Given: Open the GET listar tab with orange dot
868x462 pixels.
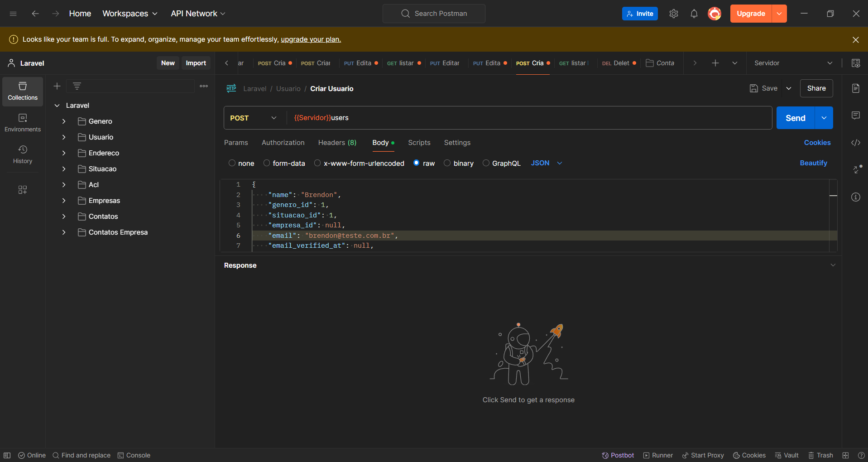Looking at the screenshot, I should [404, 63].
